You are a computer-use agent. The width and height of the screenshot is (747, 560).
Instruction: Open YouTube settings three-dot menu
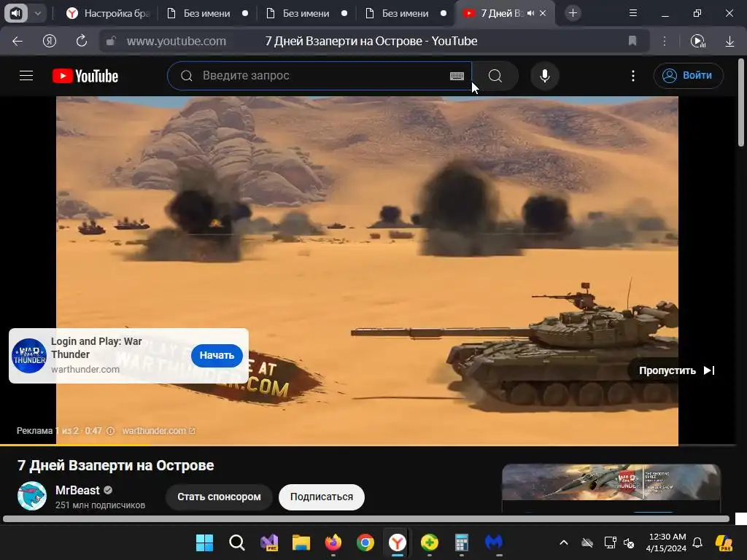pos(632,76)
